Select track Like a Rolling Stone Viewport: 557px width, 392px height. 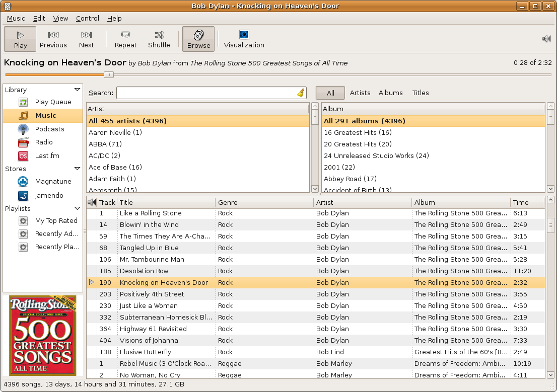coord(315,213)
